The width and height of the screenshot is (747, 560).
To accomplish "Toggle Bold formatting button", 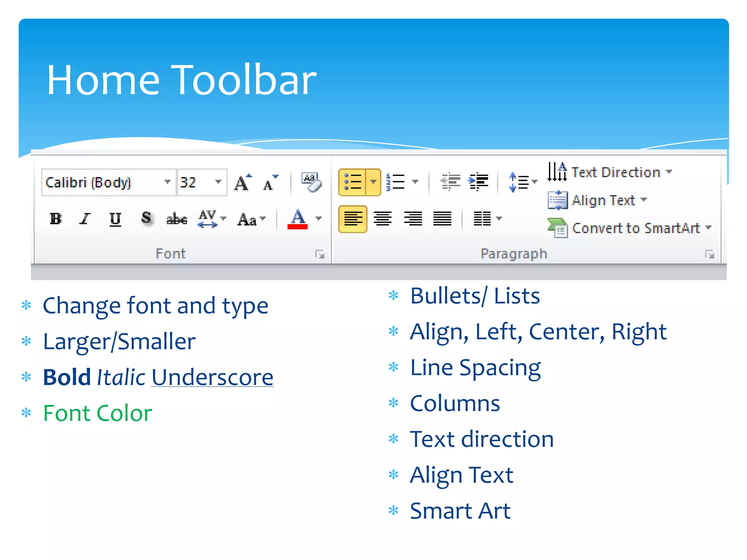I will pos(56,219).
